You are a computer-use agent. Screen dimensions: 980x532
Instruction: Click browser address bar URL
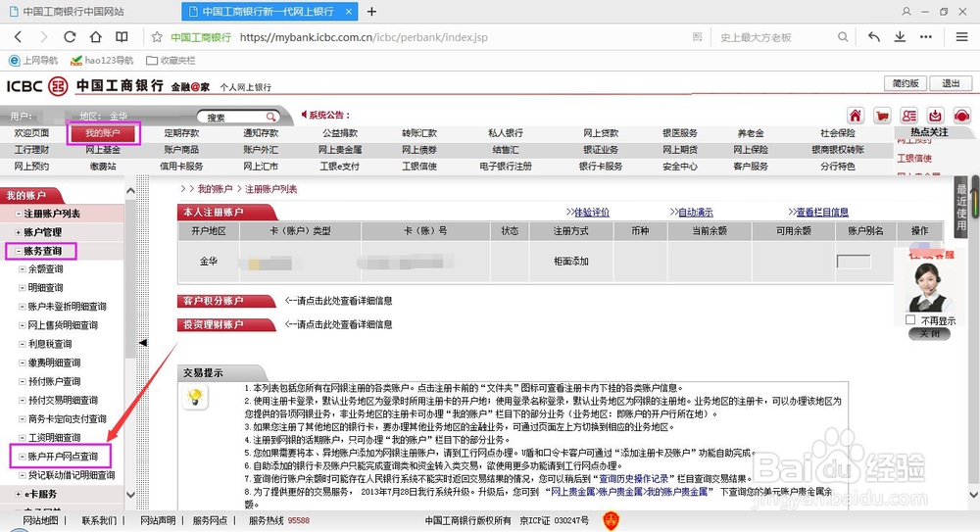364,37
